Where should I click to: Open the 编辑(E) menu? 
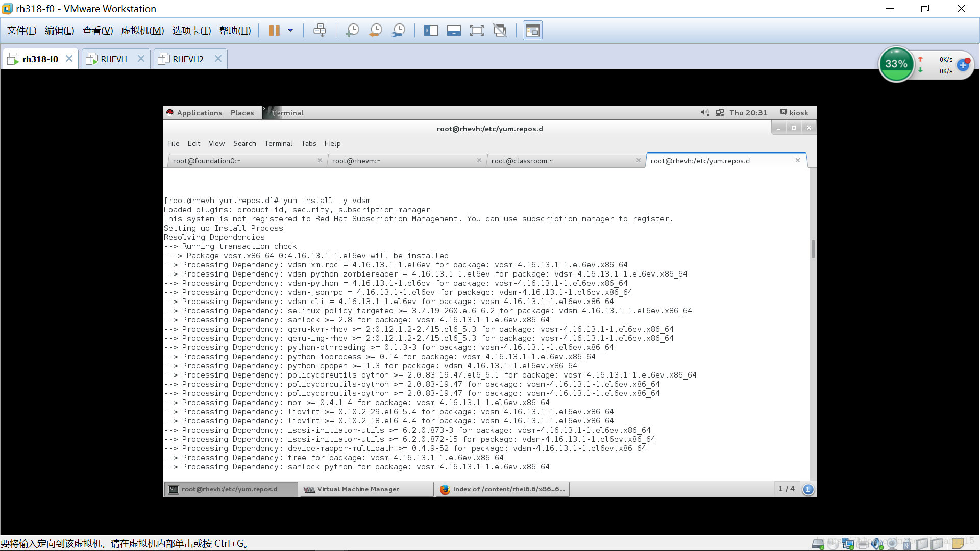tap(60, 31)
